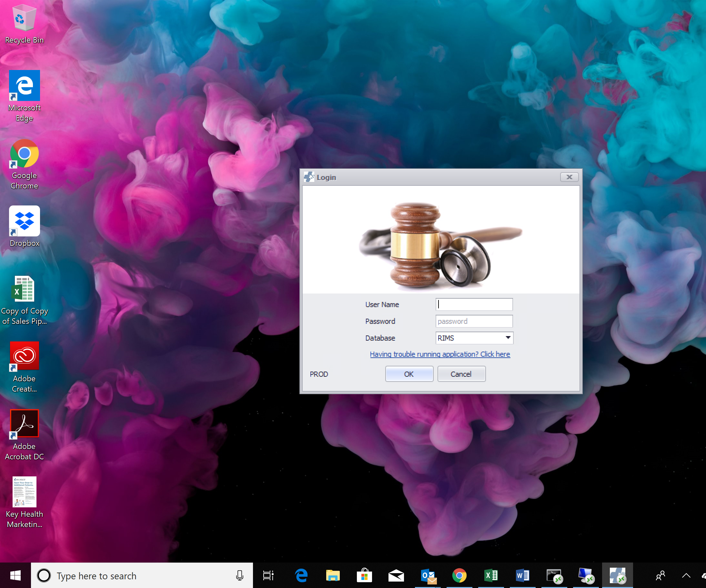706x588 pixels.
Task: Open Word from the taskbar
Action: pyautogui.click(x=522, y=576)
